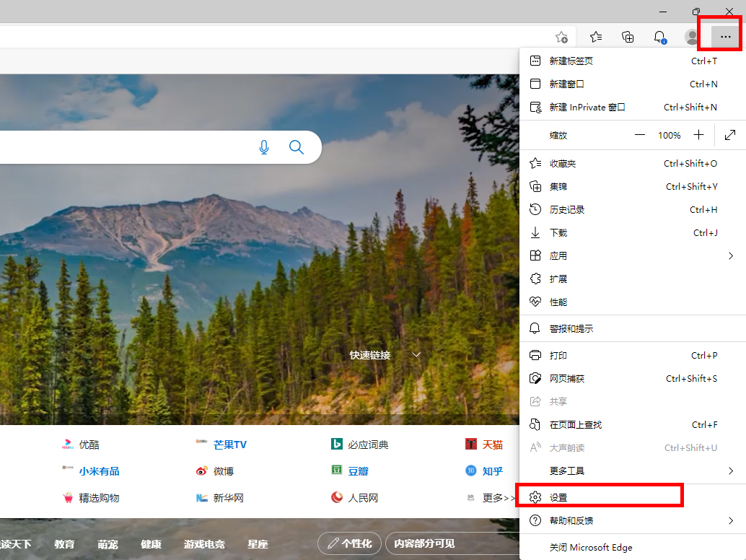Open the Favorites star toolbar icon
The height and width of the screenshot is (560, 746).
pyautogui.click(x=596, y=37)
